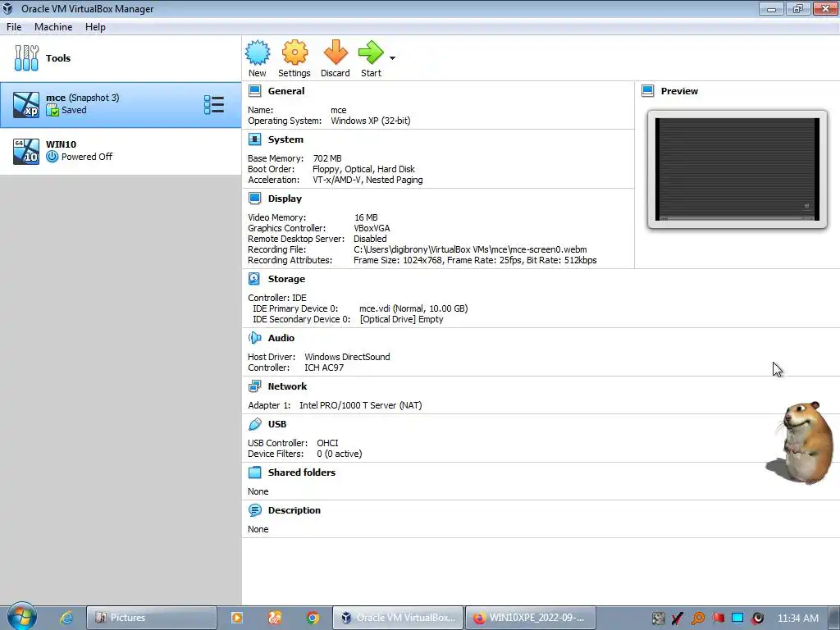Click the General section monitor icon
The image size is (840, 630).
click(254, 91)
